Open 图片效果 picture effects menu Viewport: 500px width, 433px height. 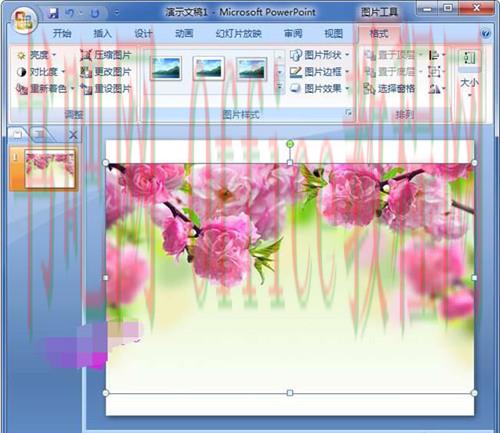319,88
